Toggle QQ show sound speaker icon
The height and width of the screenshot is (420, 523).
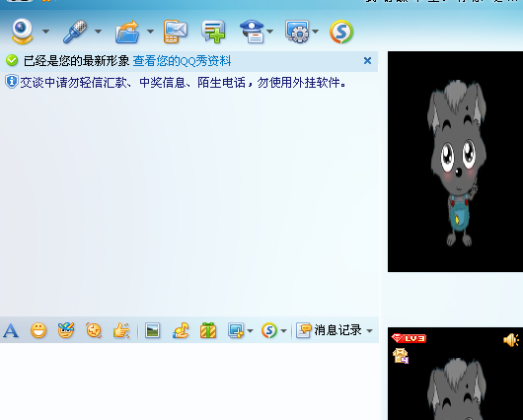point(511,340)
